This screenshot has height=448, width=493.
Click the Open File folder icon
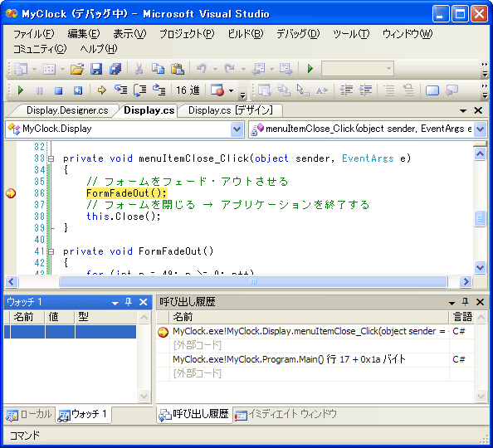click(x=77, y=69)
